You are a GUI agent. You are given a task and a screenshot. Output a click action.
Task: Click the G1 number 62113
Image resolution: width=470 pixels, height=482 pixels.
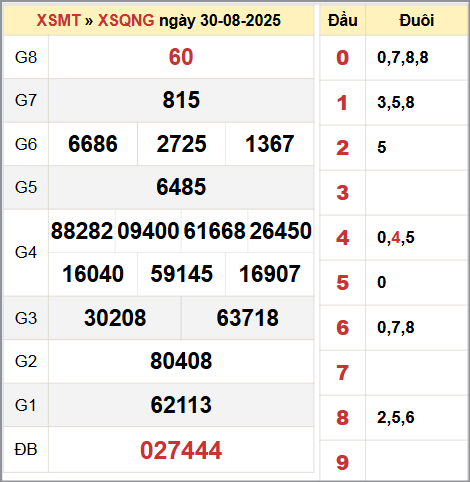[181, 405]
